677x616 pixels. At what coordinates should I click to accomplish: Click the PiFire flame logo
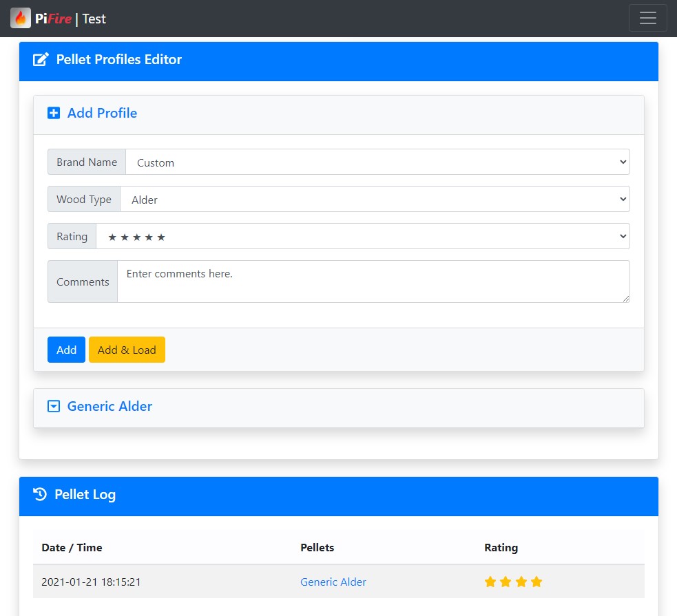point(20,17)
